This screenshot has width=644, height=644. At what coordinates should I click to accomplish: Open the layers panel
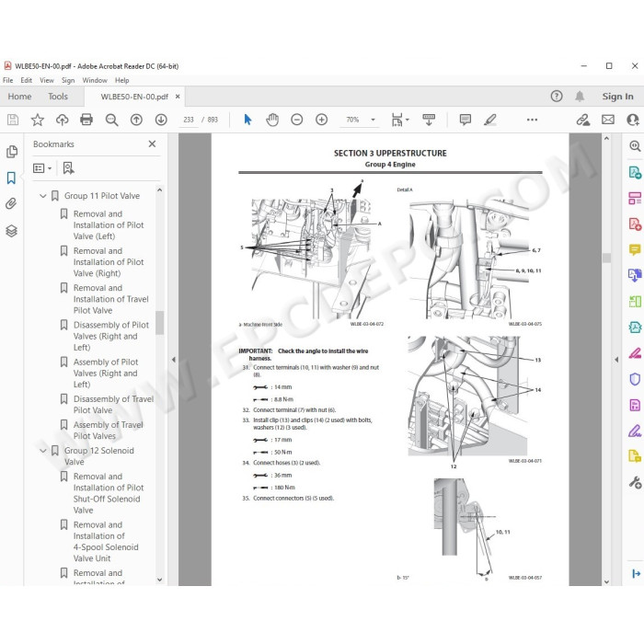click(11, 231)
